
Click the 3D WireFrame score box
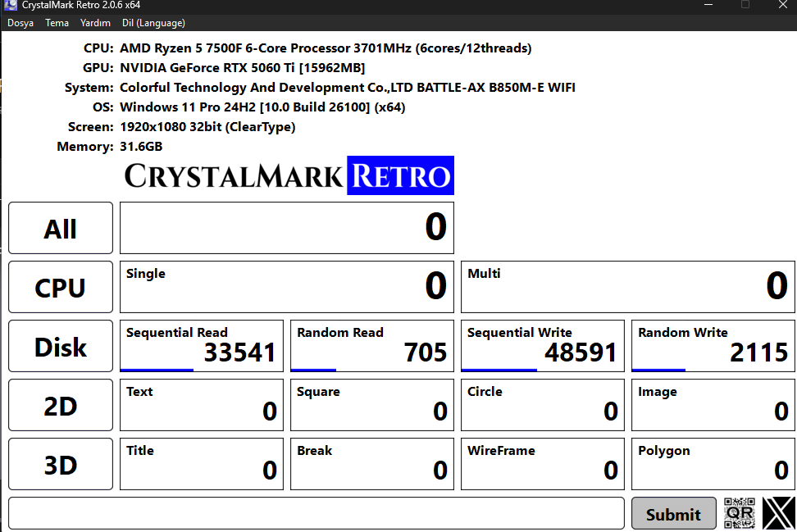542,464
